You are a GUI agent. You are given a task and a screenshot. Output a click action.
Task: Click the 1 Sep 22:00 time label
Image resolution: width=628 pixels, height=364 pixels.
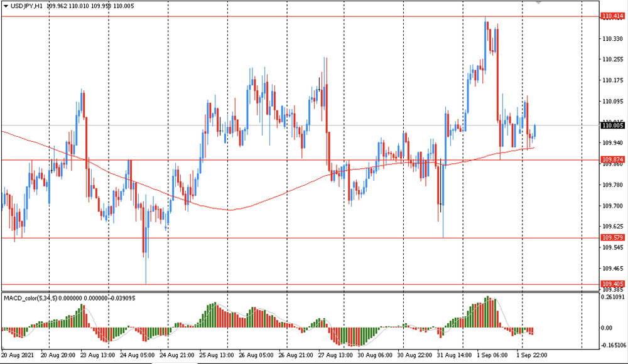tap(532, 355)
